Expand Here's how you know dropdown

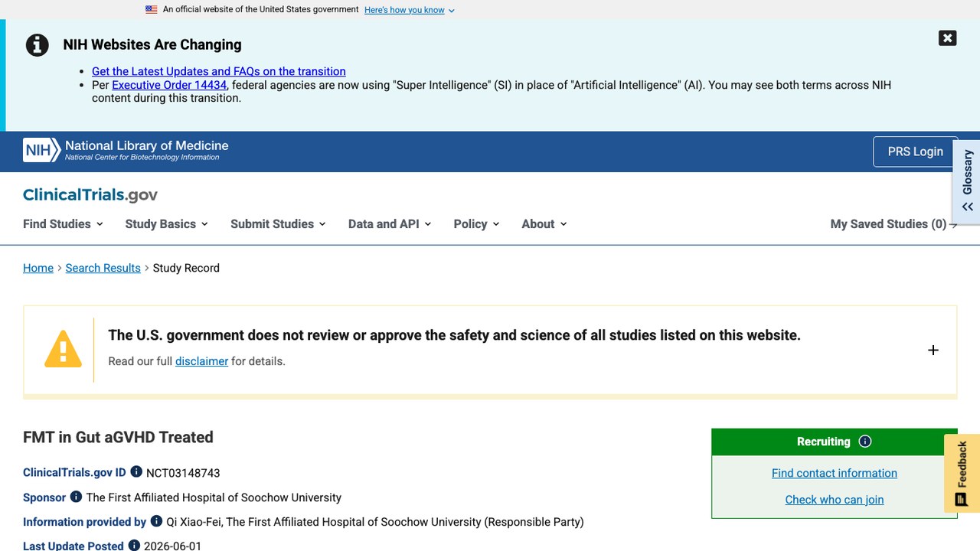coord(410,10)
